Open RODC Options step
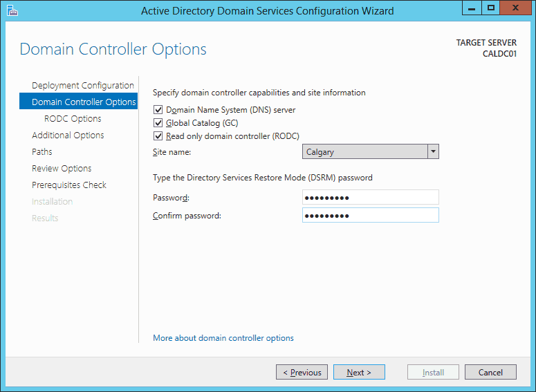Viewport: 536px width, 392px height. coord(73,119)
